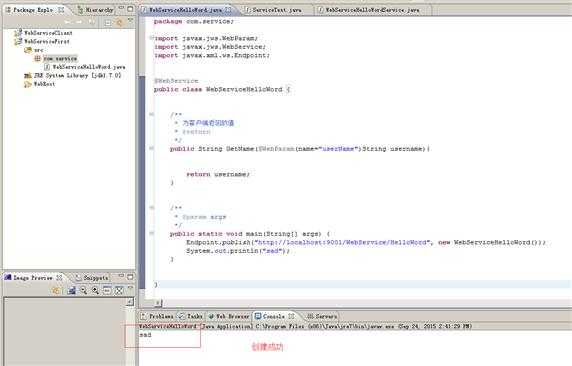Close the Console tab
This screenshot has height=366, width=572.
(291, 316)
